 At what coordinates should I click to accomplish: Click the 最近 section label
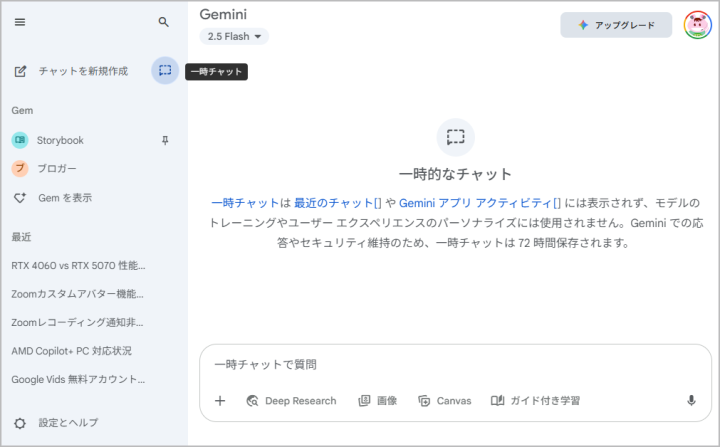pyautogui.click(x=21, y=237)
